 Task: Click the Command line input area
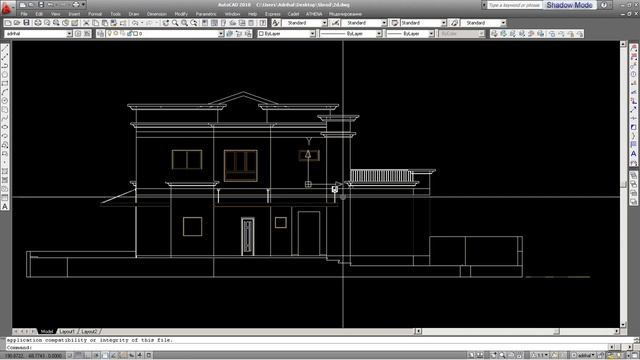coord(306,347)
